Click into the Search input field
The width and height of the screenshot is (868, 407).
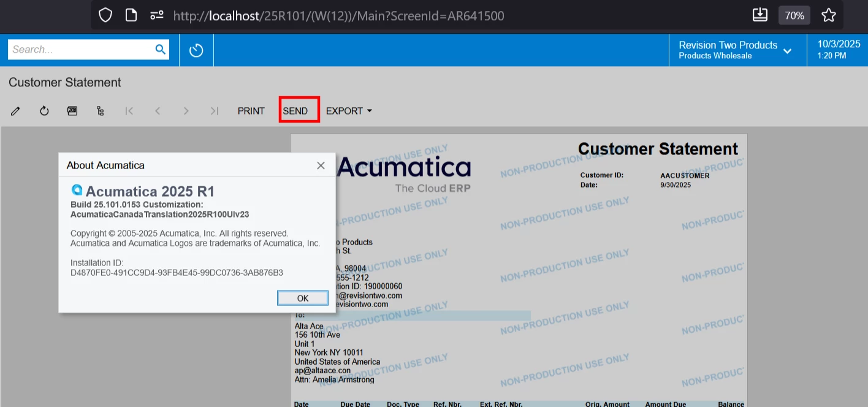tap(82, 50)
